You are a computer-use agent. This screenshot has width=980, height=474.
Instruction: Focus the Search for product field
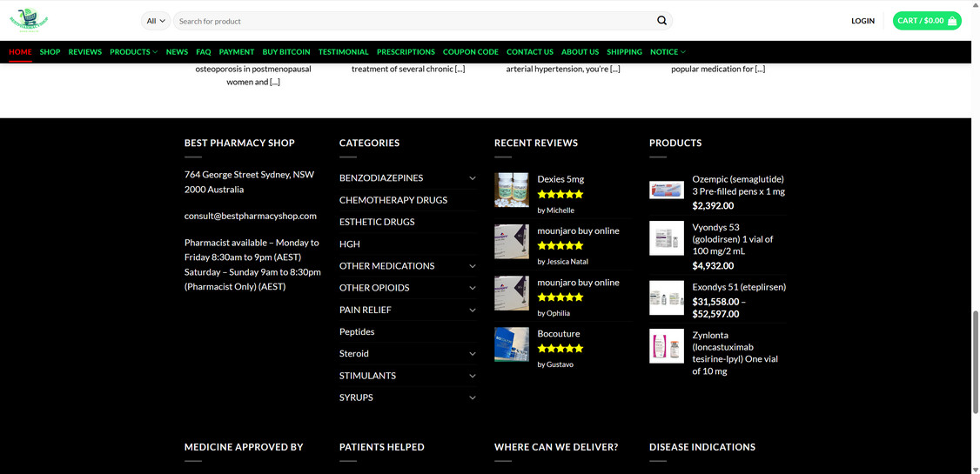[413, 21]
